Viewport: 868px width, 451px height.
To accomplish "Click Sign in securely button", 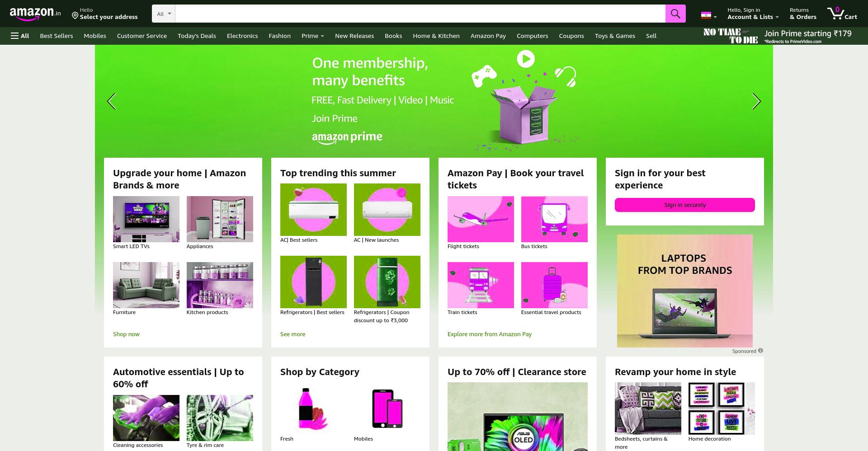I will [685, 205].
